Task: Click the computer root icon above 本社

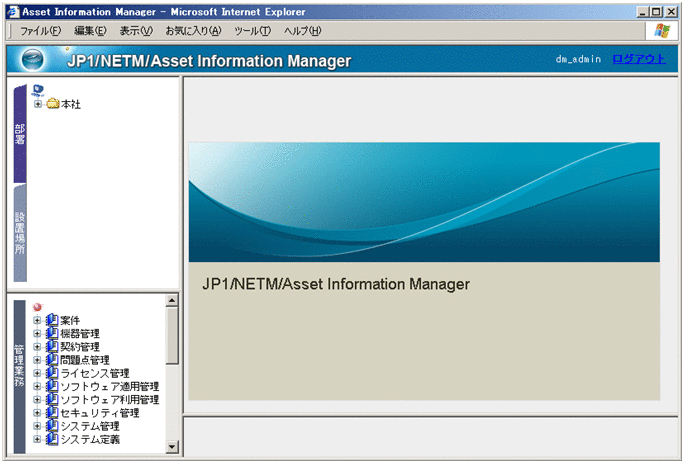Action: [x=37, y=91]
